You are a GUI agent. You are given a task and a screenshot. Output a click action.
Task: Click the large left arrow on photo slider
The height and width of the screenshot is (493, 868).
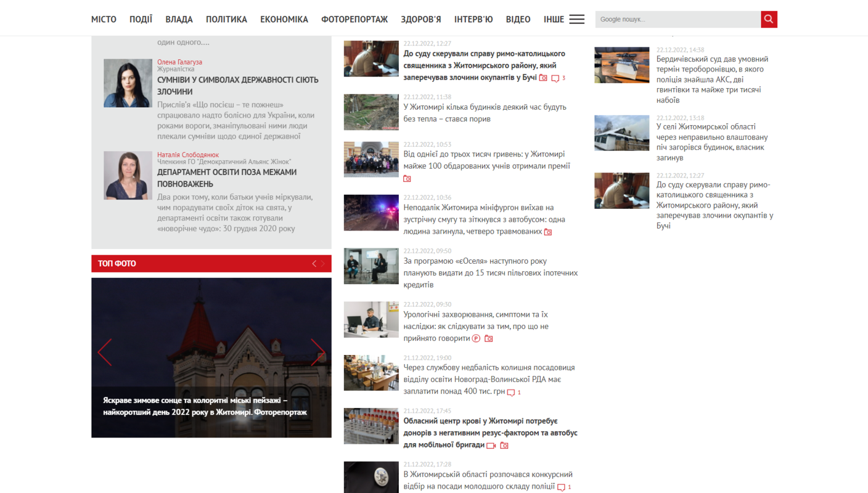pos(105,352)
